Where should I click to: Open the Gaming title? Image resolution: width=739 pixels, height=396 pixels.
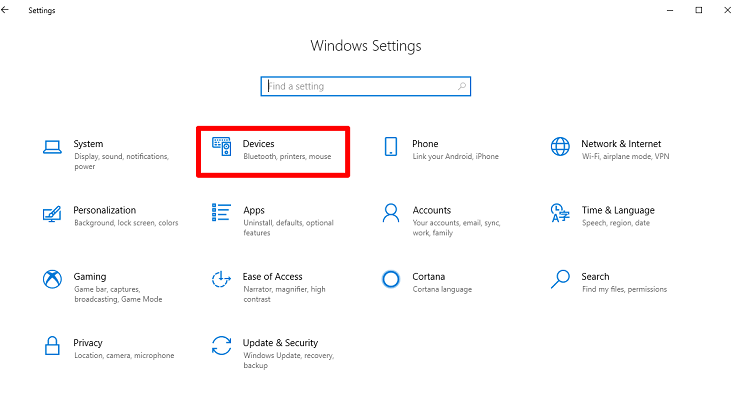click(90, 277)
